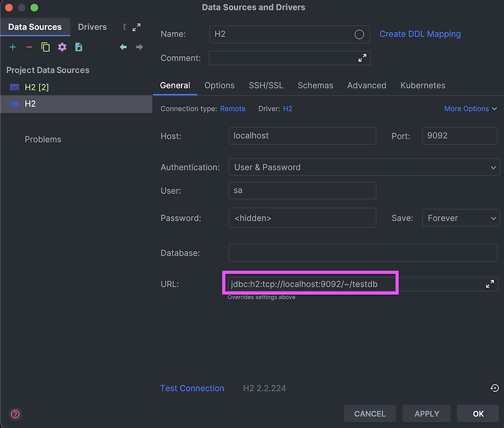The height and width of the screenshot is (428, 504).
Task: Add a new data source with plus icon
Action: [x=13, y=47]
